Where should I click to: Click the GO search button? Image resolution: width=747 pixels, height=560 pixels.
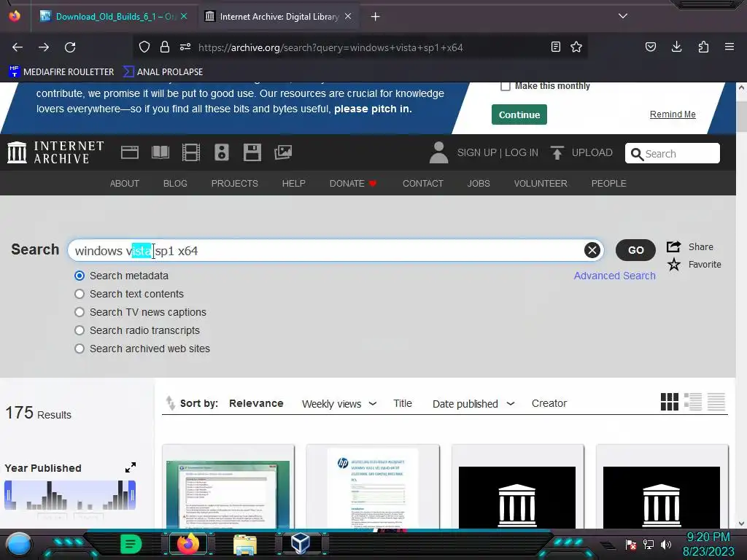(x=635, y=250)
